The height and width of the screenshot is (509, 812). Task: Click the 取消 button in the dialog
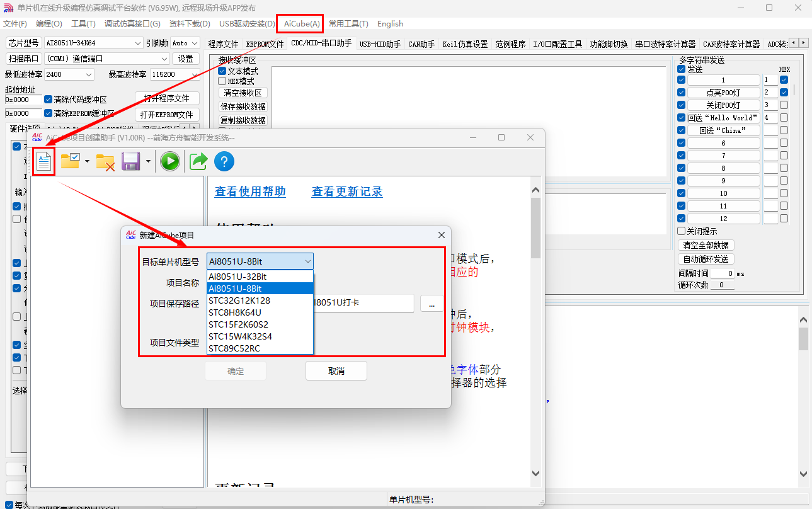(x=336, y=371)
